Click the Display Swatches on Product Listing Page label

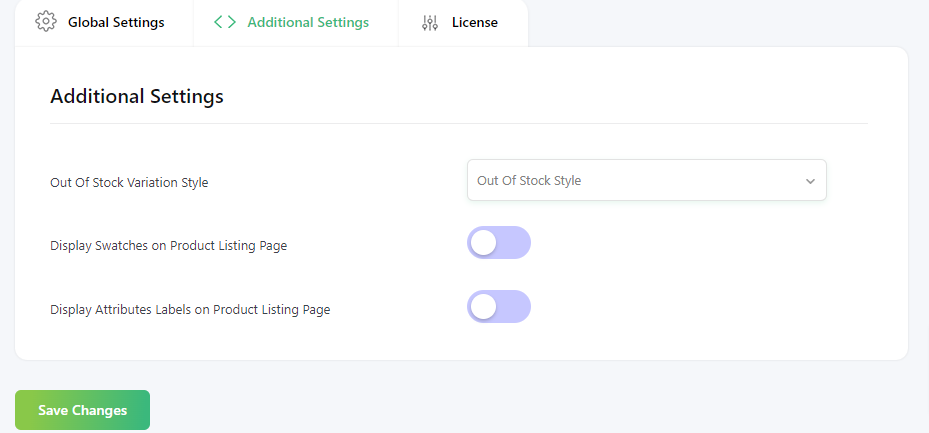(169, 245)
